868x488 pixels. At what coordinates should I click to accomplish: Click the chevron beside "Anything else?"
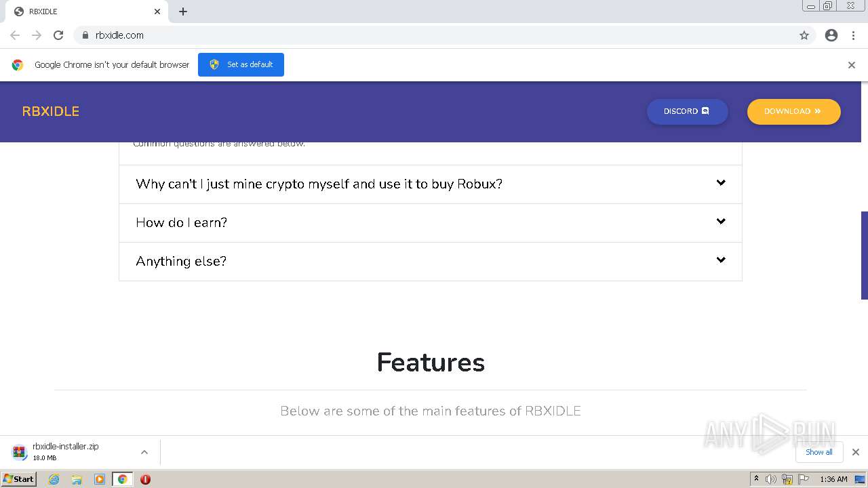pyautogui.click(x=721, y=260)
